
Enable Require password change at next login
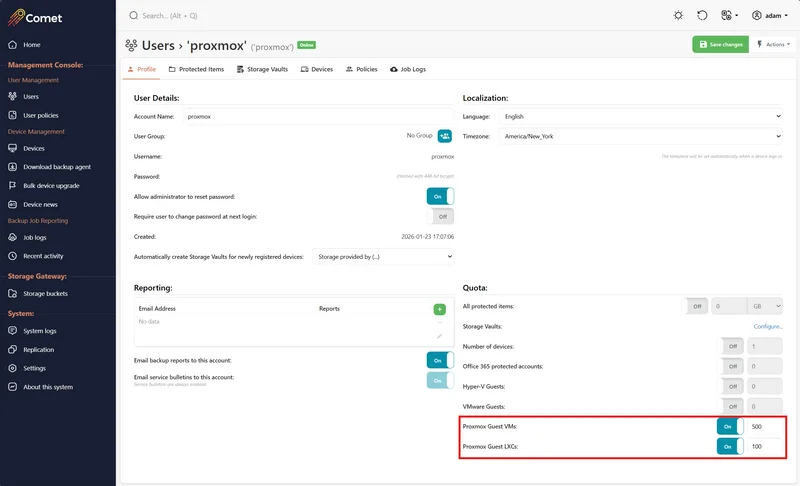(440, 216)
